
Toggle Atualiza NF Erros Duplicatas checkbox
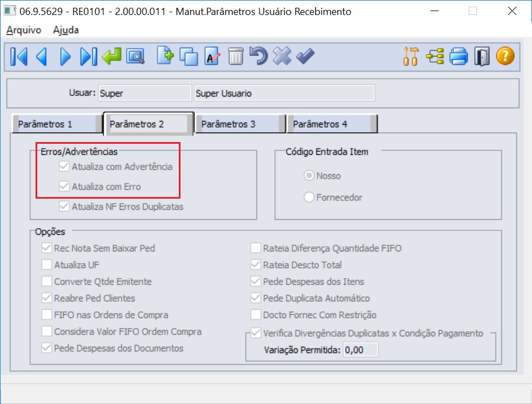[x=64, y=206]
